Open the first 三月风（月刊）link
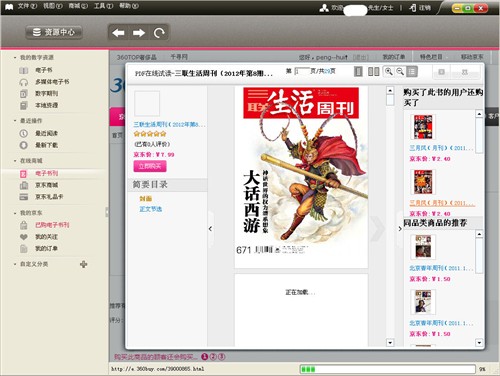This screenshot has width=500, height=376. [x=441, y=148]
